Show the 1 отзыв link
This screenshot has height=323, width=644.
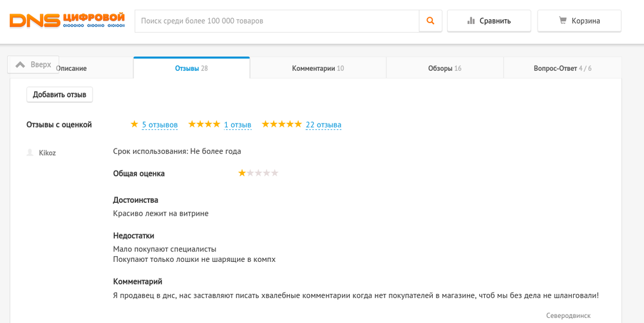tap(238, 125)
